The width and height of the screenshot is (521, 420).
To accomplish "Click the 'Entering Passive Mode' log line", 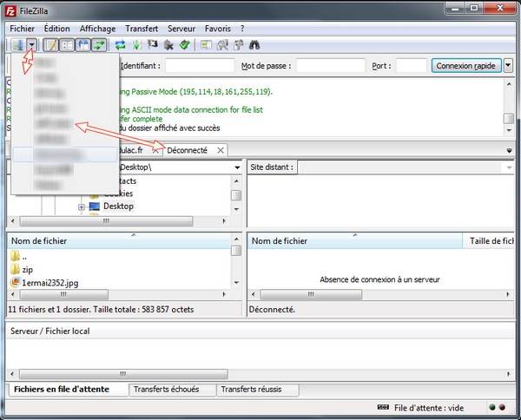I will pyautogui.click(x=196, y=92).
